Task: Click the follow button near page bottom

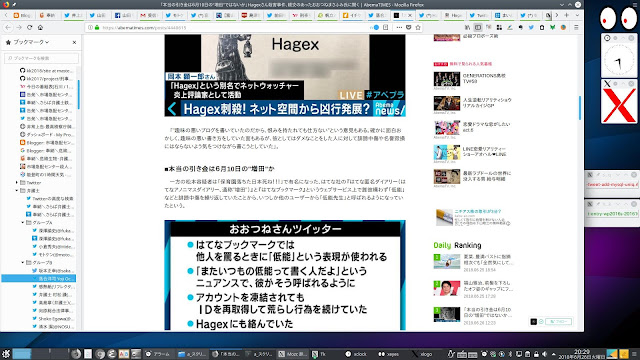Action: point(558,322)
